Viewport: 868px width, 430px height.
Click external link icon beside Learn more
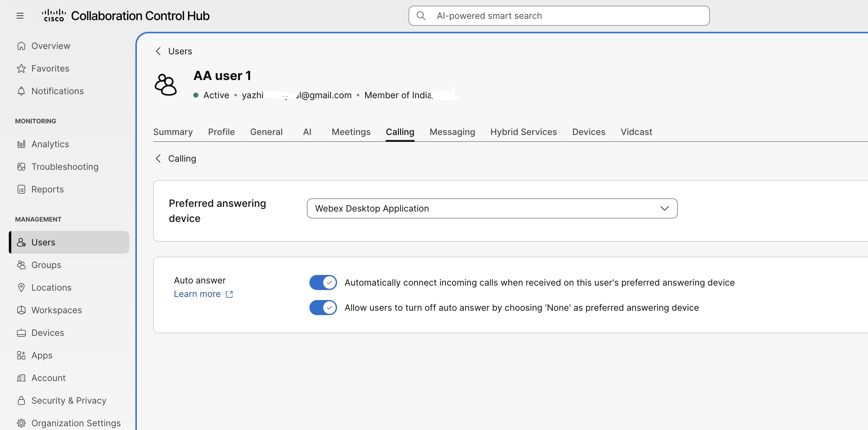point(229,294)
